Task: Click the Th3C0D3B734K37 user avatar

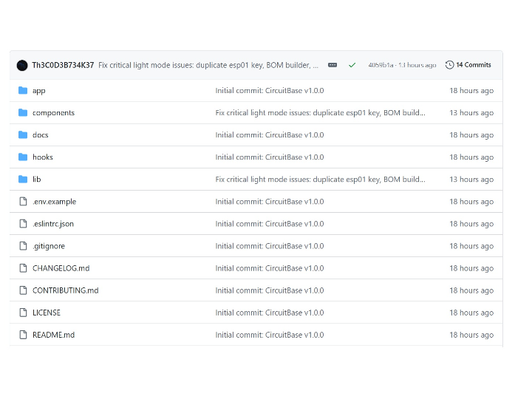Action: click(22, 65)
